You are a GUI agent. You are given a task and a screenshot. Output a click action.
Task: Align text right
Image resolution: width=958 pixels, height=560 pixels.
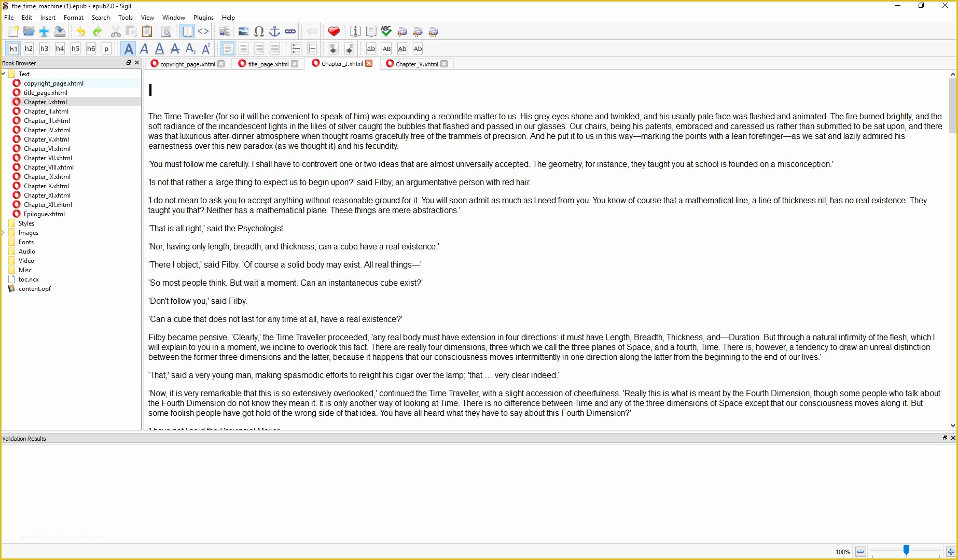click(259, 49)
